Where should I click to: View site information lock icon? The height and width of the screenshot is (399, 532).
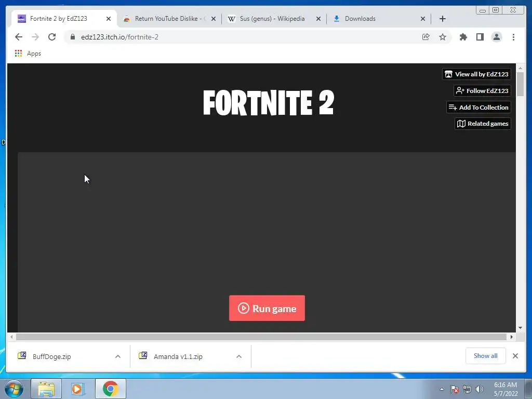tap(73, 37)
